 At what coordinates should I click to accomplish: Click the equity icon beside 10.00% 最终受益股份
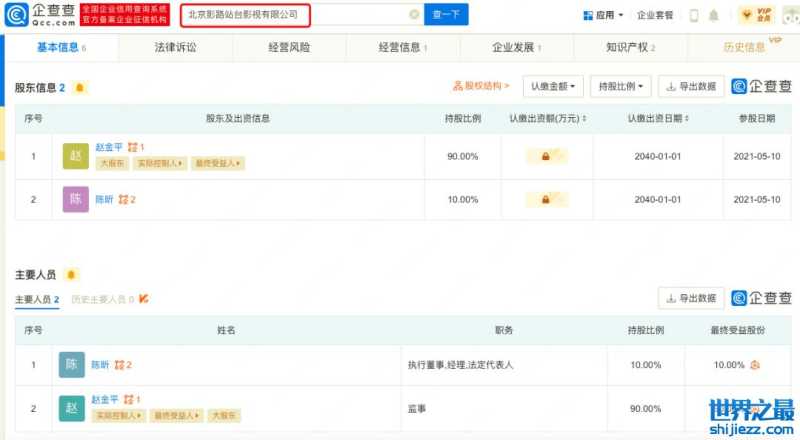tap(754, 365)
